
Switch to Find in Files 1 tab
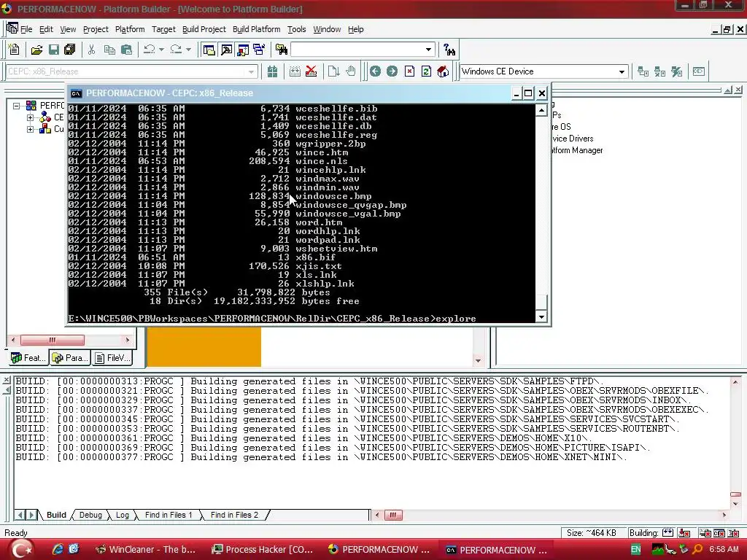click(169, 515)
